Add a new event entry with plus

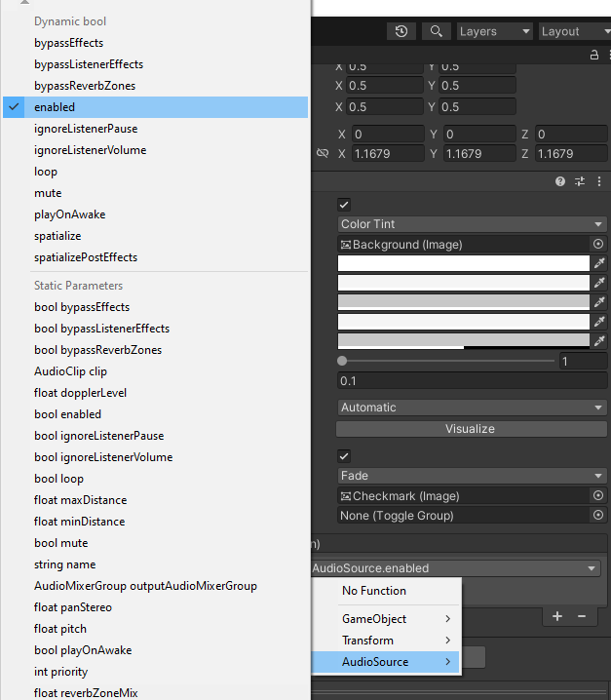point(557,616)
